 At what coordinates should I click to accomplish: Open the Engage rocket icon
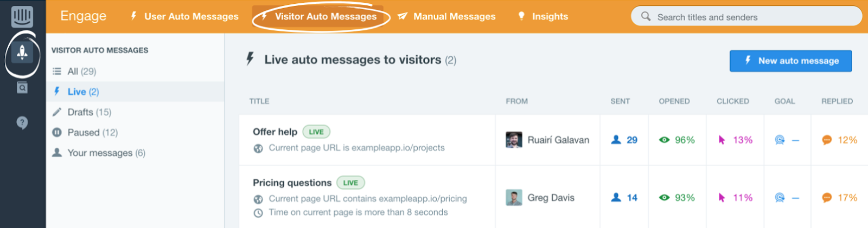[22, 53]
